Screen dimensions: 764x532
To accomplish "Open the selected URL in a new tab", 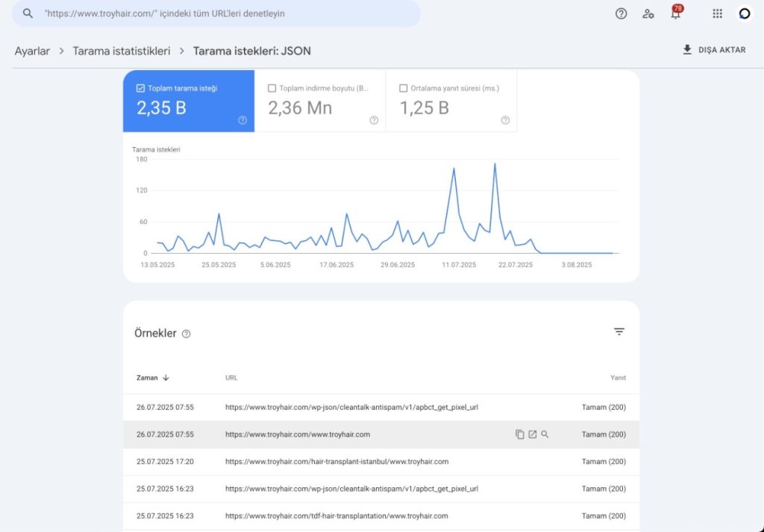I will pyautogui.click(x=533, y=434).
